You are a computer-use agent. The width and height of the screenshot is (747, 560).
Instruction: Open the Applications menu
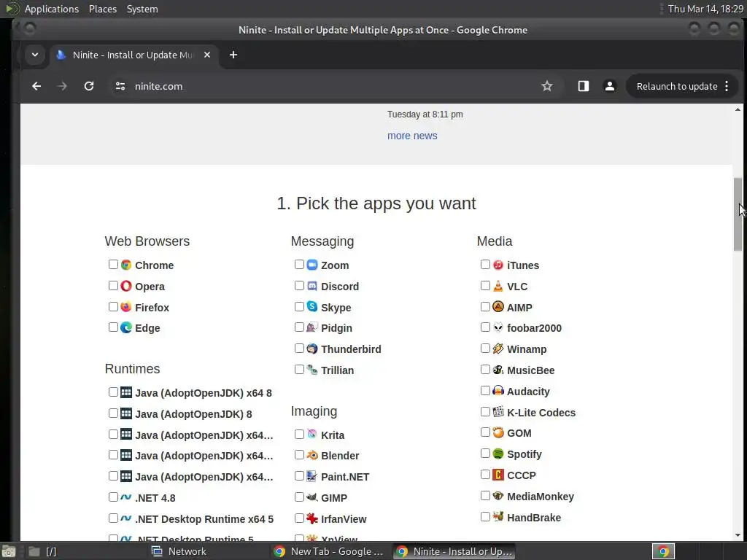click(52, 9)
